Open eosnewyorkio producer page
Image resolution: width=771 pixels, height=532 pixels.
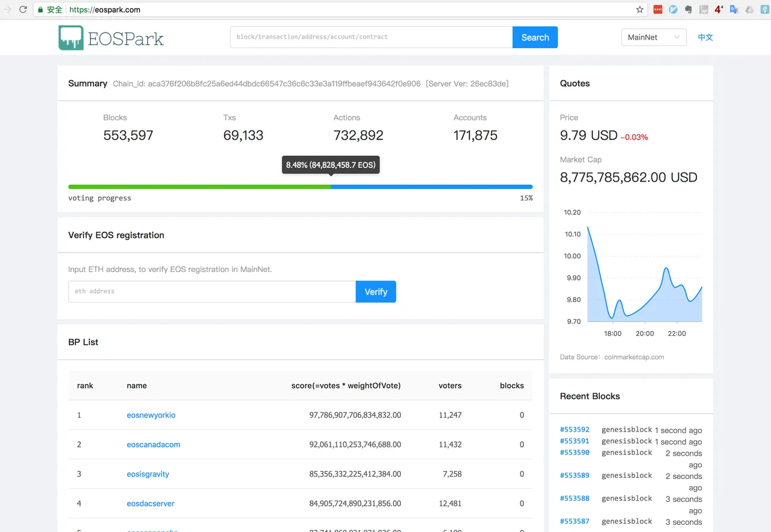point(151,415)
